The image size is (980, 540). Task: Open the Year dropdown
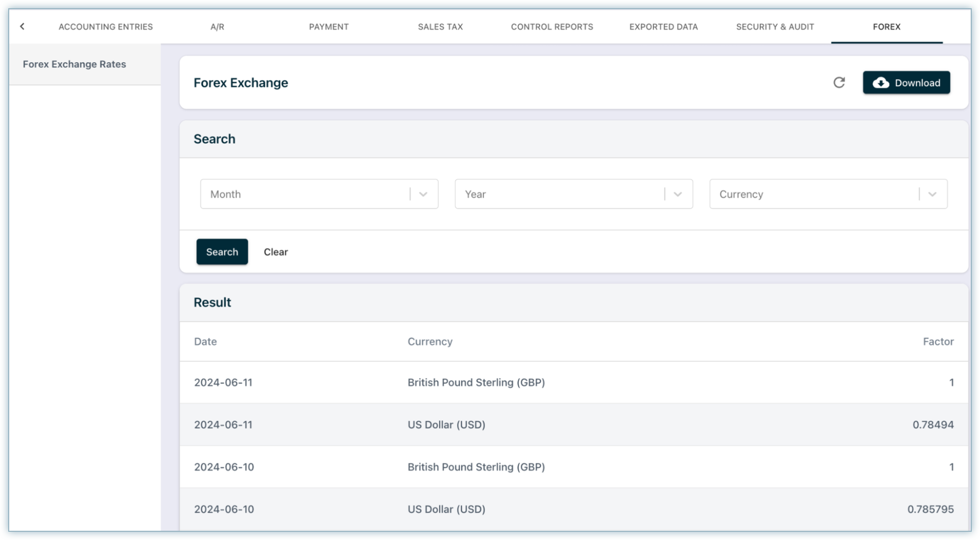573,194
